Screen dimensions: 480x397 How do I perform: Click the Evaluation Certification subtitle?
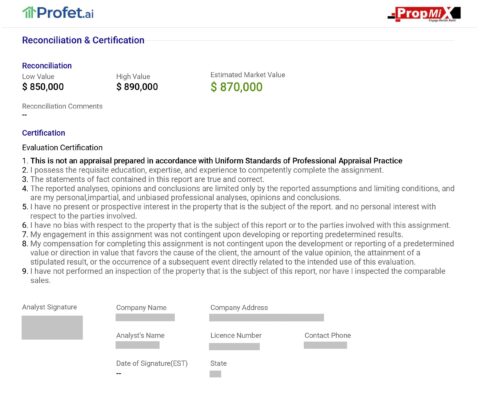coord(62,147)
